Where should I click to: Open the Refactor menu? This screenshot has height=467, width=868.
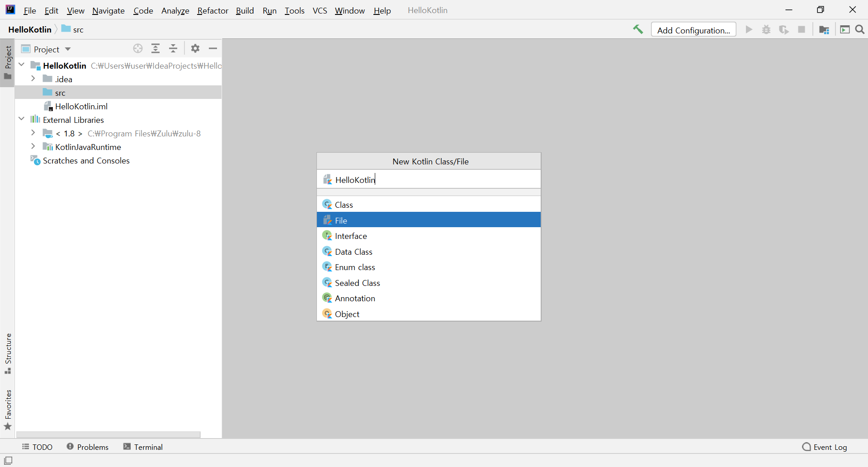pos(212,10)
